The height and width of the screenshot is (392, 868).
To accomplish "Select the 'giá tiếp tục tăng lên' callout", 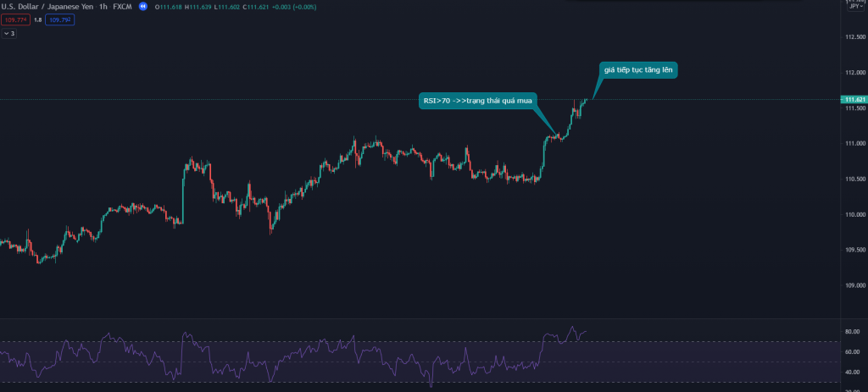I will coord(638,69).
